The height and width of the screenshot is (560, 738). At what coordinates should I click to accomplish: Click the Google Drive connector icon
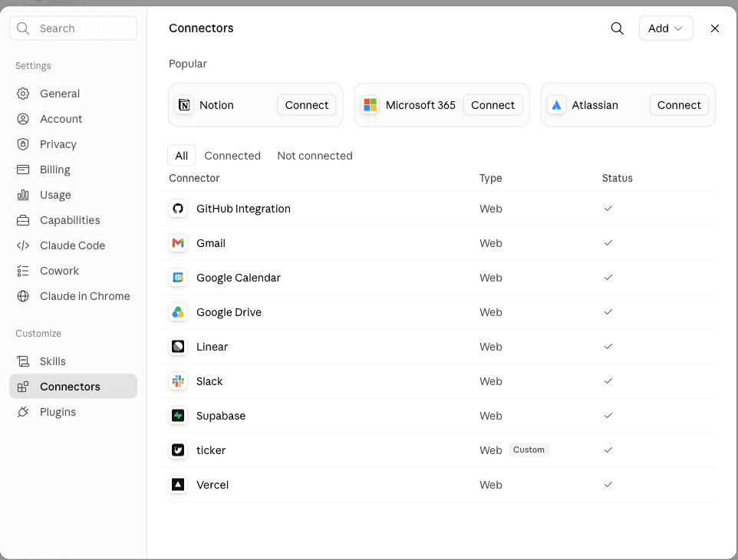tap(178, 312)
